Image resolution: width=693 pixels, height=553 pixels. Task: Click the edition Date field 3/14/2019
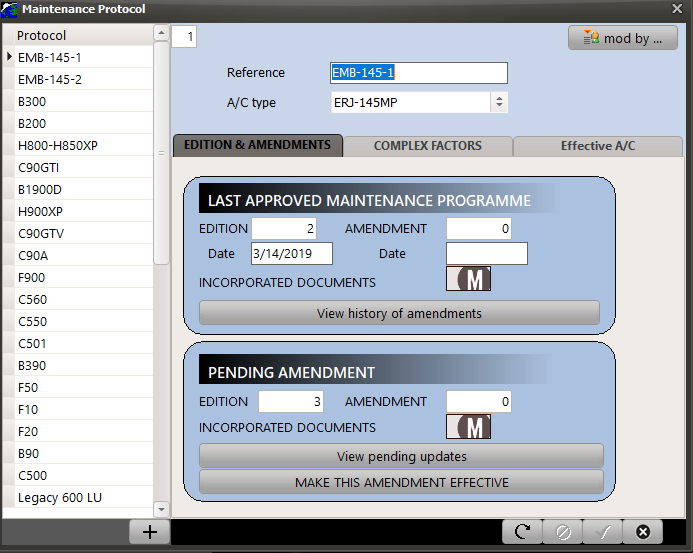click(x=292, y=254)
